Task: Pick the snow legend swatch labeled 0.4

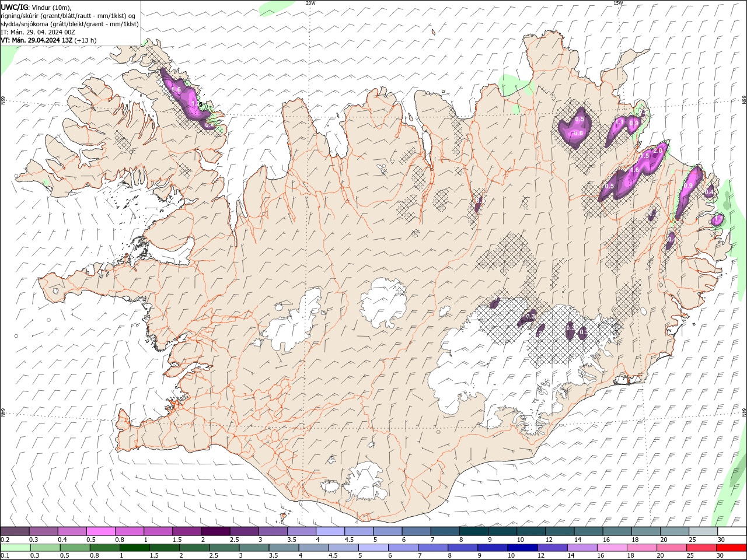Action: [72, 531]
